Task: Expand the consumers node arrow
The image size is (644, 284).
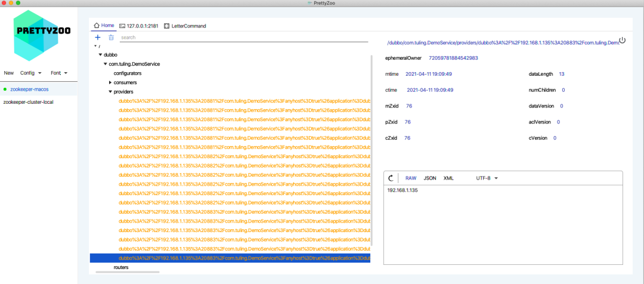Action: (110, 82)
